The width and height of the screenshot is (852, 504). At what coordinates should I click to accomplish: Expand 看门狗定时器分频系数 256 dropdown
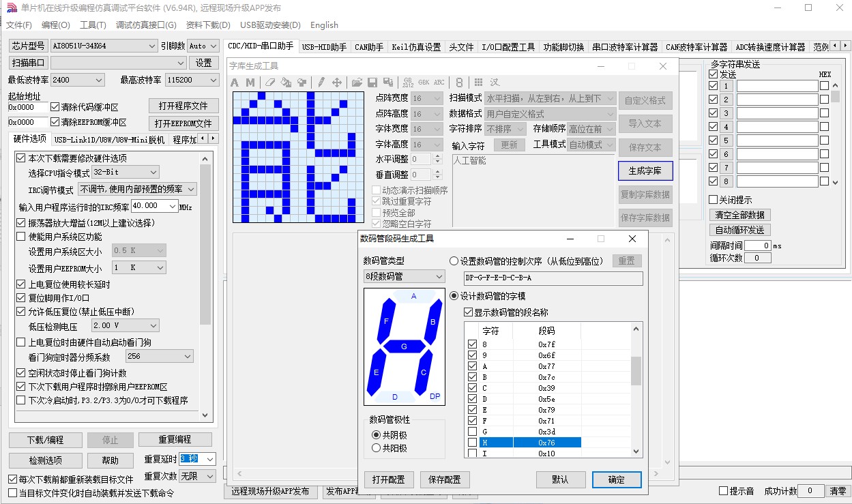point(160,357)
